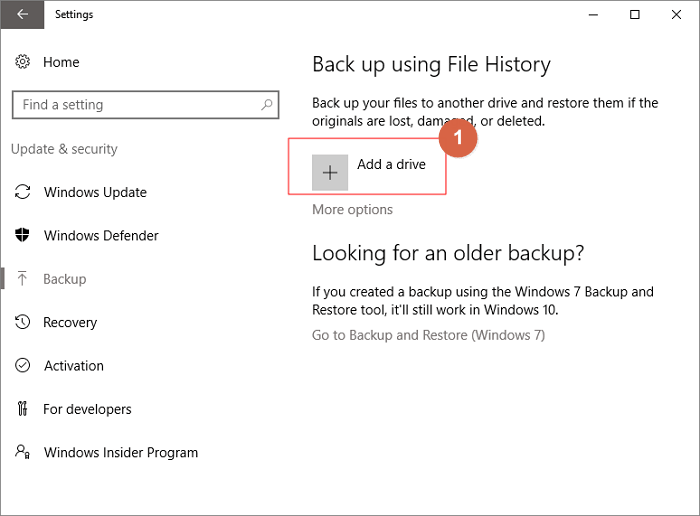This screenshot has width=700, height=516.
Task: Go to Settings Home
Action: point(61,62)
